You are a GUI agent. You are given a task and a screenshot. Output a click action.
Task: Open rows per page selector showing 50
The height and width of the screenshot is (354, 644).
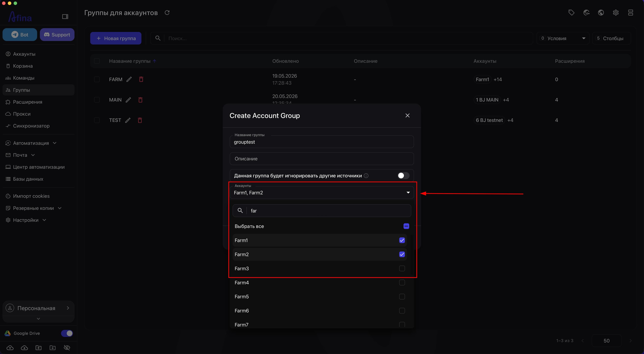point(606,340)
